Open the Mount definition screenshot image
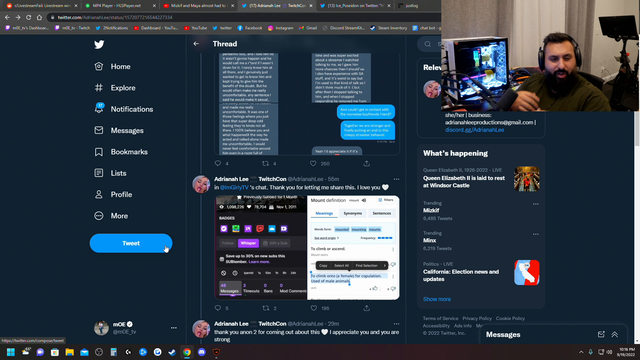 (x=353, y=247)
